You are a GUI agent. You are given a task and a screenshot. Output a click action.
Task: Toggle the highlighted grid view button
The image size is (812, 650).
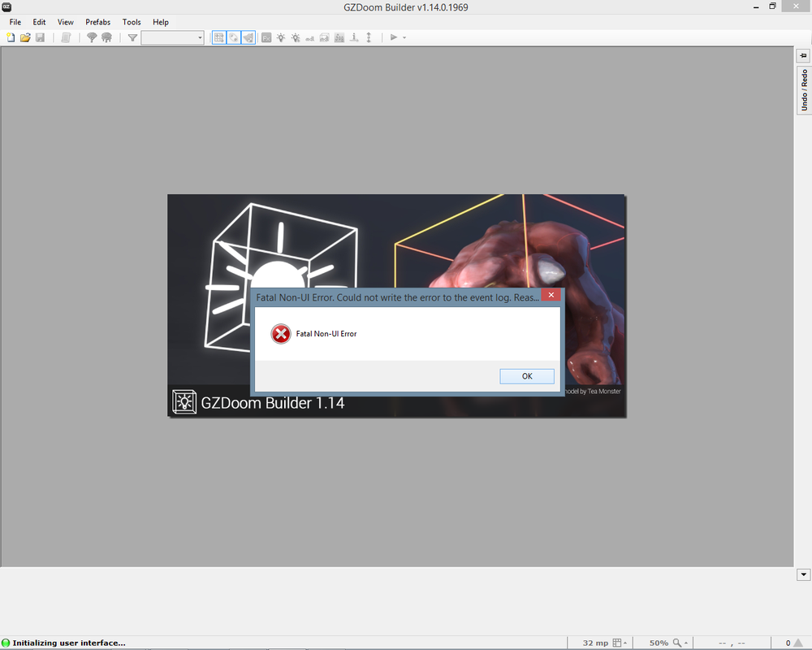pyautogui.click(x=219, y=37)
